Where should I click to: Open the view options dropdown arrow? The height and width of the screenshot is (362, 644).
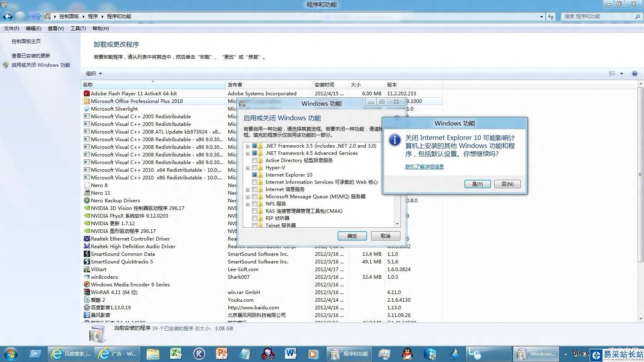pos(621,74)
